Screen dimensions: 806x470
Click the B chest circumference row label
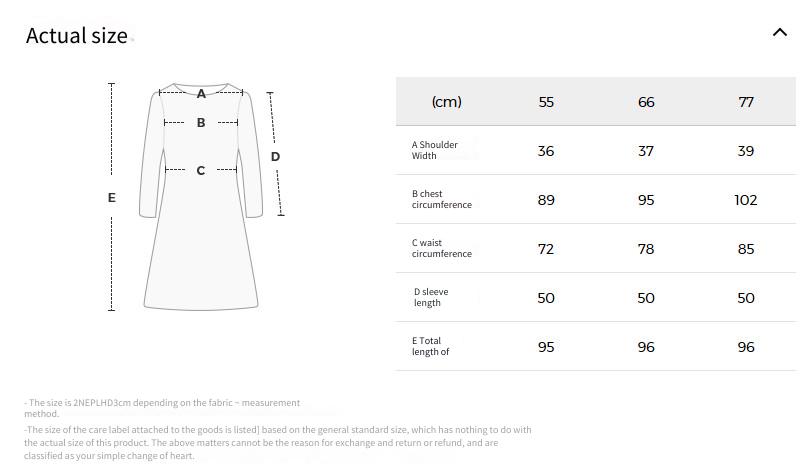click(x=442, y=199)
